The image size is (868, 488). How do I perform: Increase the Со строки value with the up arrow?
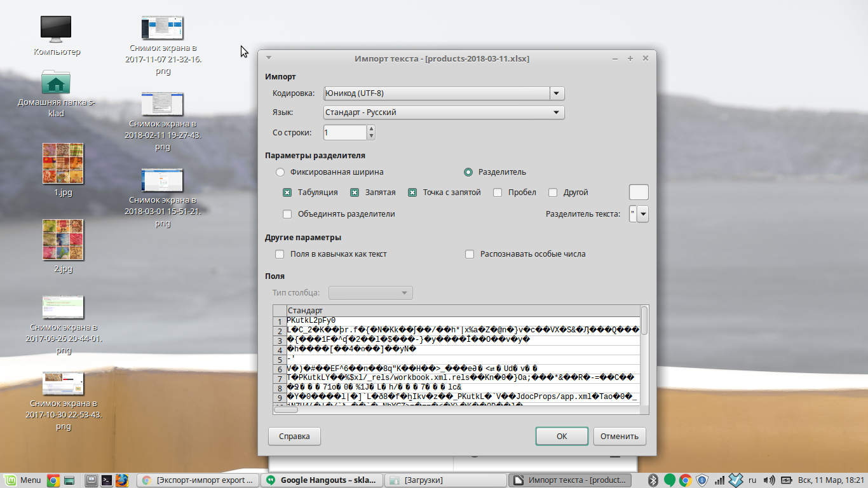[x=371, y=129]
